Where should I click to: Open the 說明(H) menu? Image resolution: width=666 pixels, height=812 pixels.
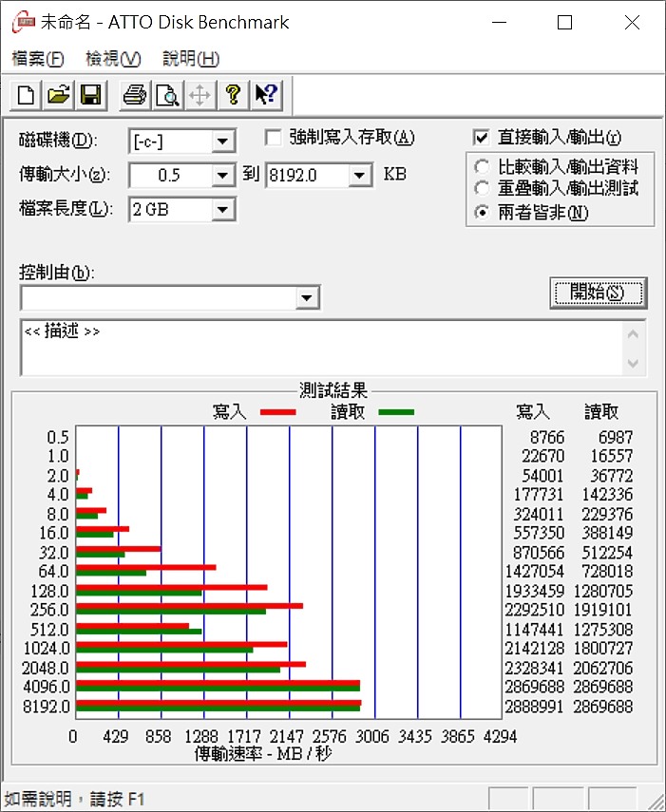click(191, 59)
